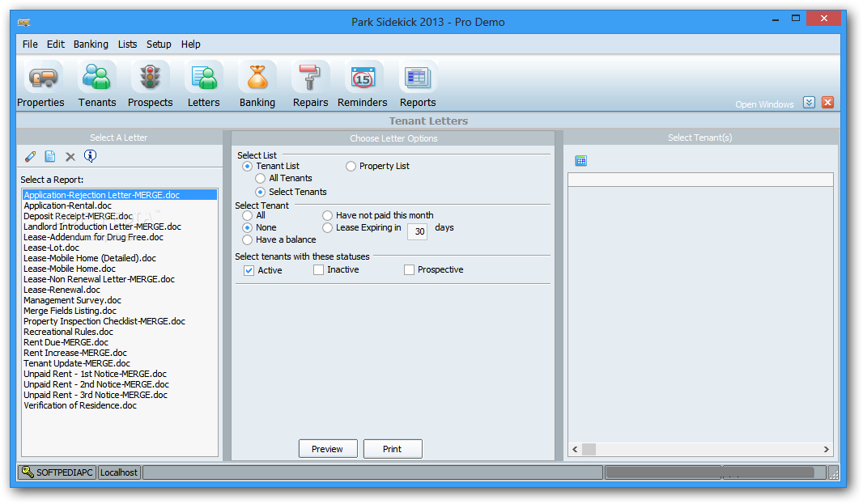Open the Repairs paint roller icon

click(310, 78)
